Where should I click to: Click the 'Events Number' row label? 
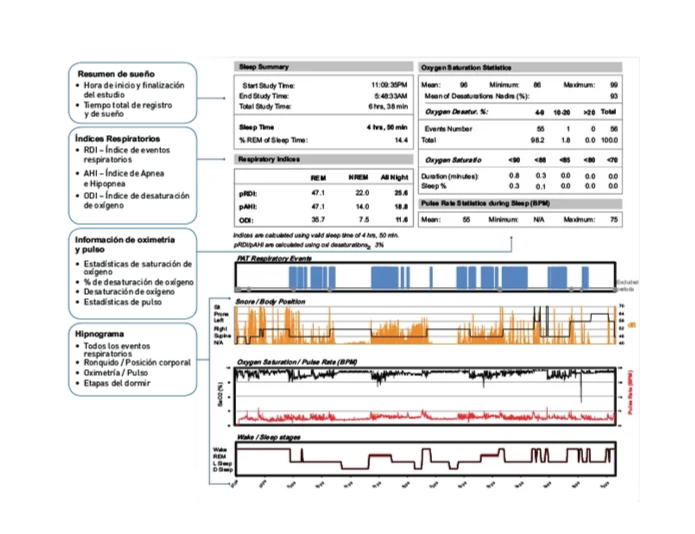click(x=448, y=129)
